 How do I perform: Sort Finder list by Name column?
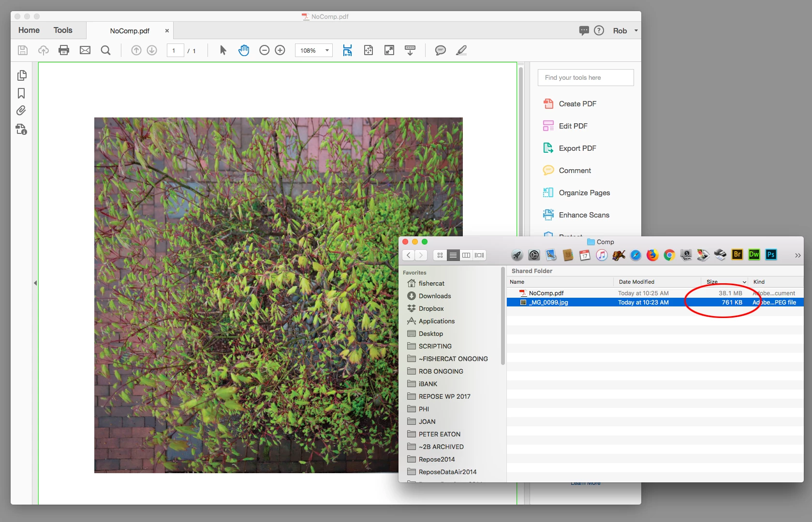(560, 282)
